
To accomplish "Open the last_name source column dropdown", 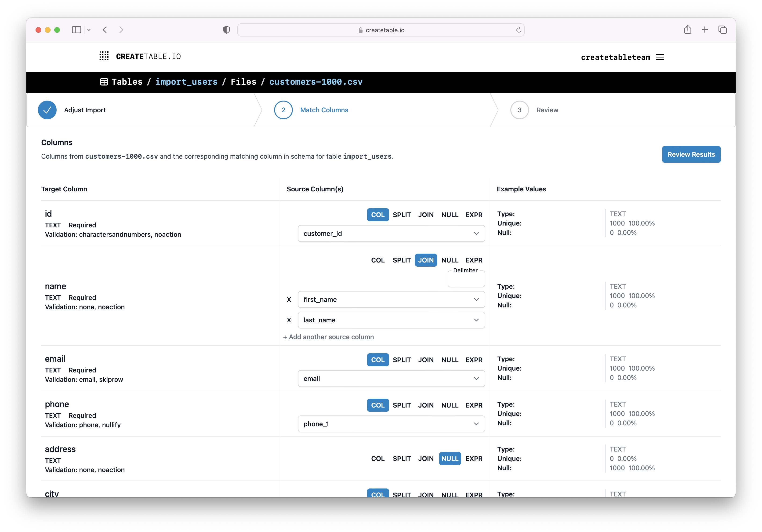I will (391, 320).
